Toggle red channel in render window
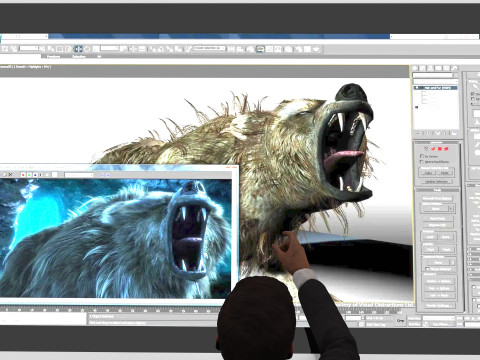 point(23,175)
